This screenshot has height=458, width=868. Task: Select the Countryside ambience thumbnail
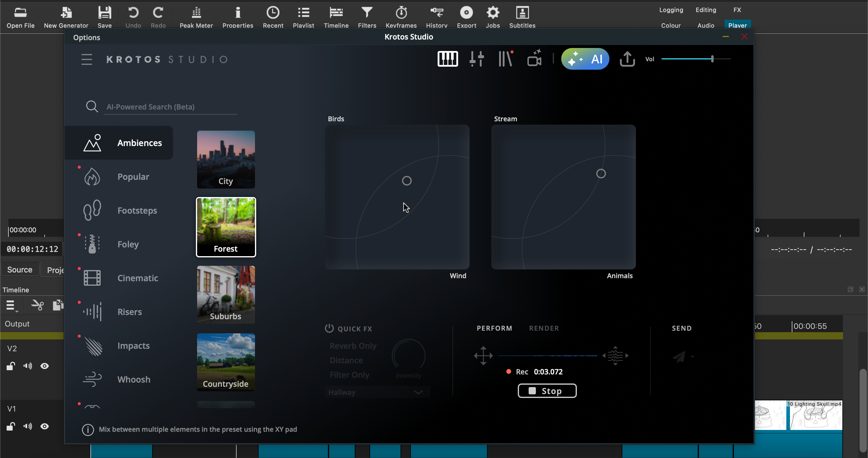point(226,362)
